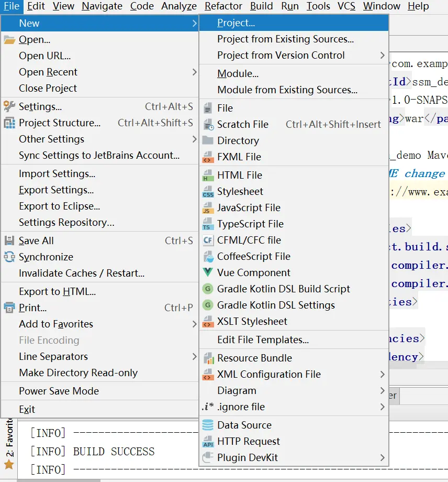Expand the Plugin DevKit submenu arrow
The width and height of the screenshot is (448, 482).
(x=382, y=457)
